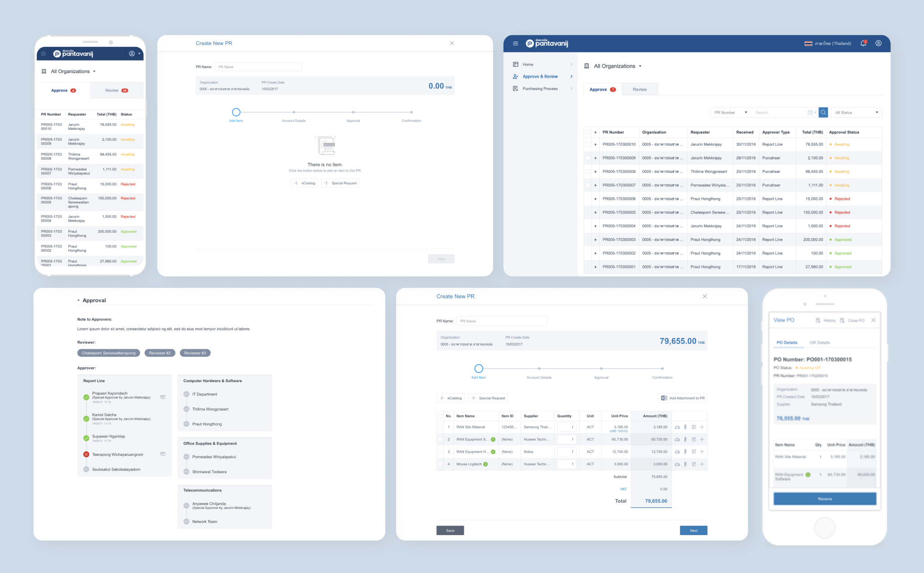Click the plus icon at the end of the RAN Site Material row
This screenshot has width=924, height=573.
coord(702,427)
